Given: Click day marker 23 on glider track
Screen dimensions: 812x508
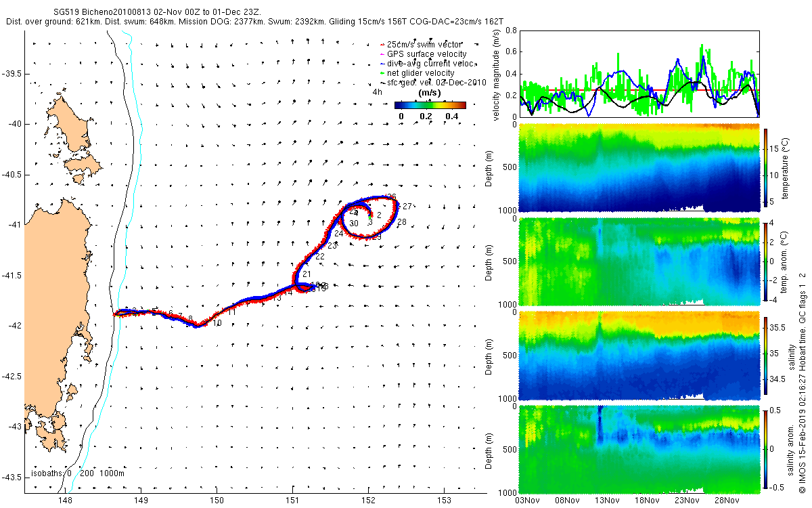Looking at the screenshot, I should [332, 245].
